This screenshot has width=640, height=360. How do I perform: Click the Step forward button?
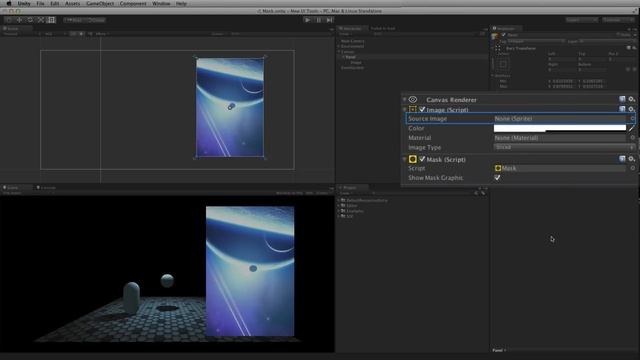[330, 20]
